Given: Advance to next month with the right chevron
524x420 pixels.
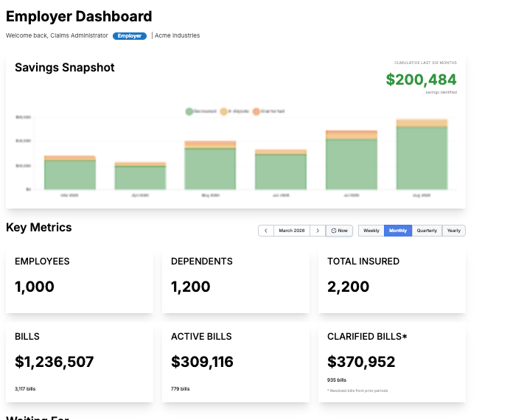Looking at the screenshot, I should pos(318,231).
